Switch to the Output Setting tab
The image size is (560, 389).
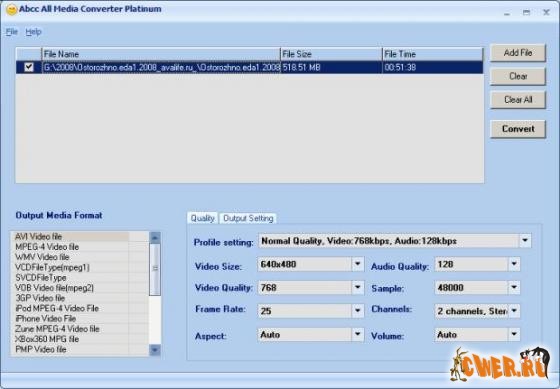click(248, 218)
